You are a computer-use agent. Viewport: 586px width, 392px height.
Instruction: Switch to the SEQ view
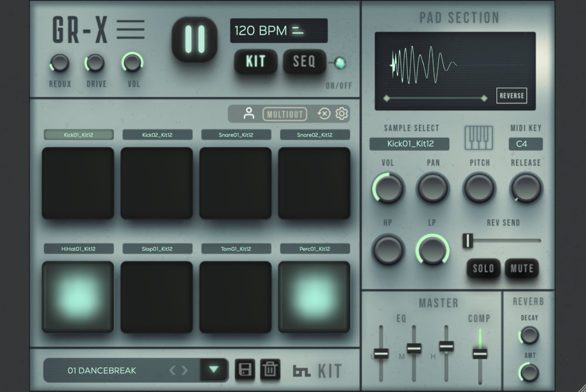coord(305,62)
